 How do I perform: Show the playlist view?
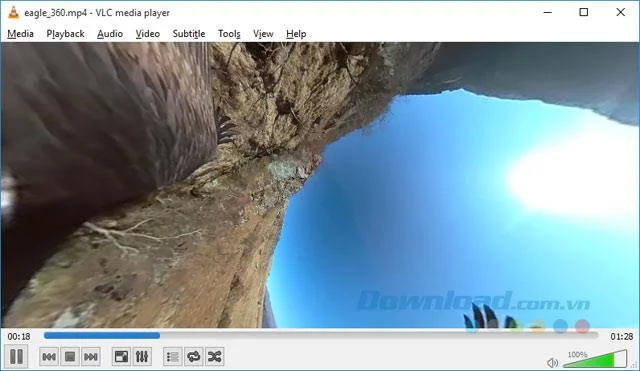(x=173, y=357)
